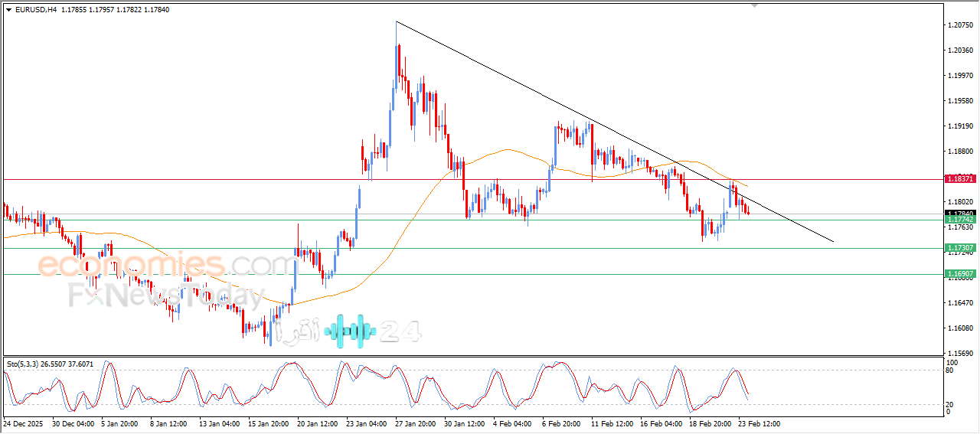Click the black triangle beside EURUSD,H4
The height and width of the screenshot is (434, 980).
[8, 10]
